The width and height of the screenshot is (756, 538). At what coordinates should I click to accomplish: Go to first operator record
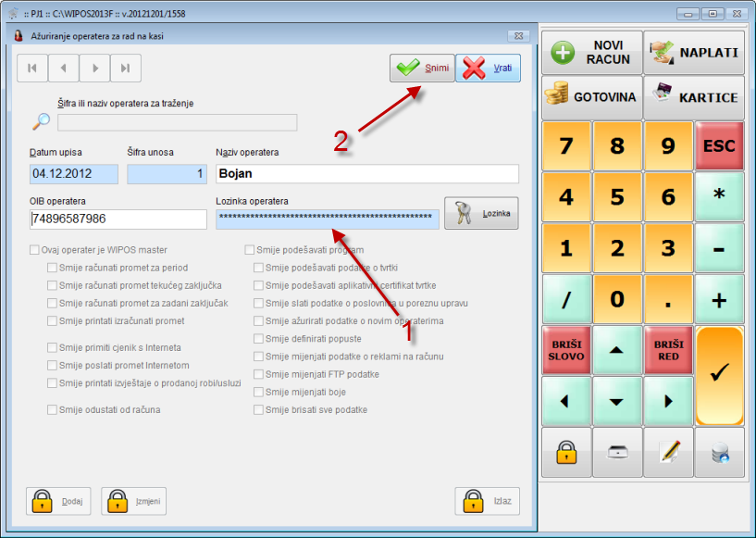coord(32,68)
